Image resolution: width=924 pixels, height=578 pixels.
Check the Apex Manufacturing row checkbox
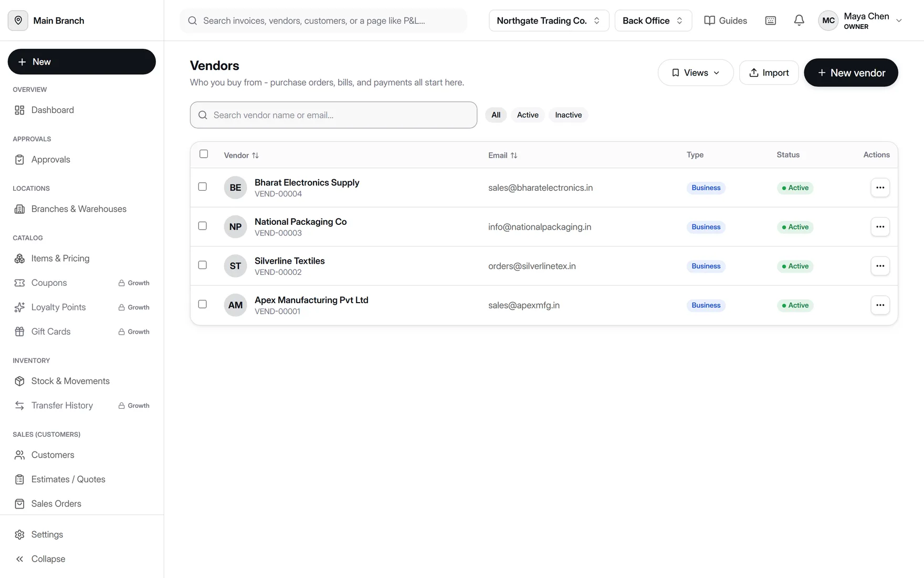203,304
